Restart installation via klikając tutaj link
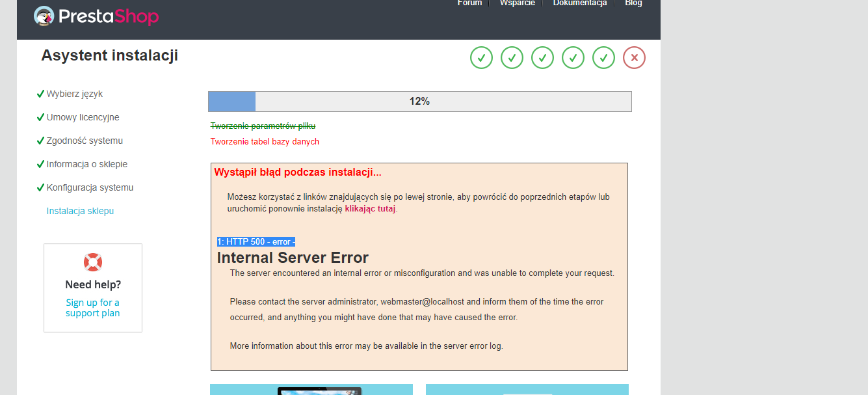This screenshot has height=395, width=868. tap(370, 209)
